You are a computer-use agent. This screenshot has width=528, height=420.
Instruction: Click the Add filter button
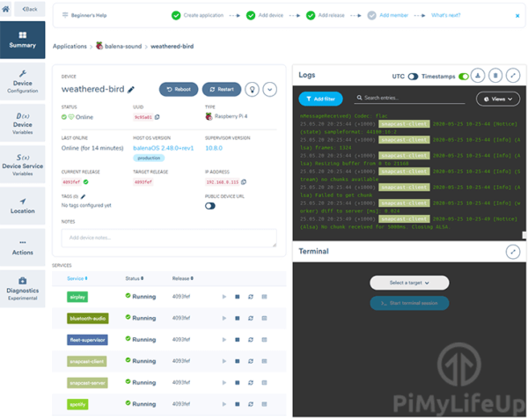coord(322,99)
